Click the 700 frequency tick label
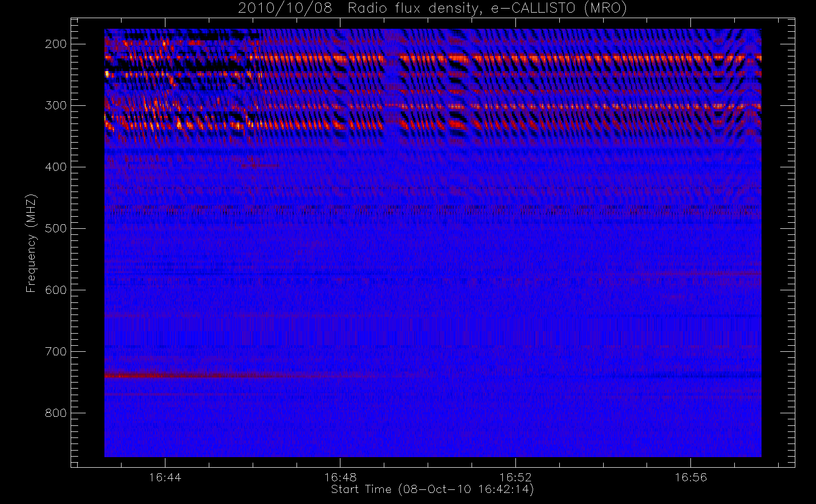This screenshot has height=504, width=816. tap(56, 351)
